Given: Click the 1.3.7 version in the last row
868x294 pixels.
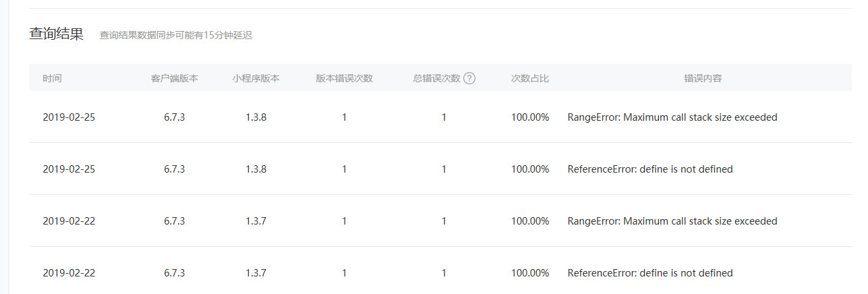Looking at the screenshot, I should 256,273.
